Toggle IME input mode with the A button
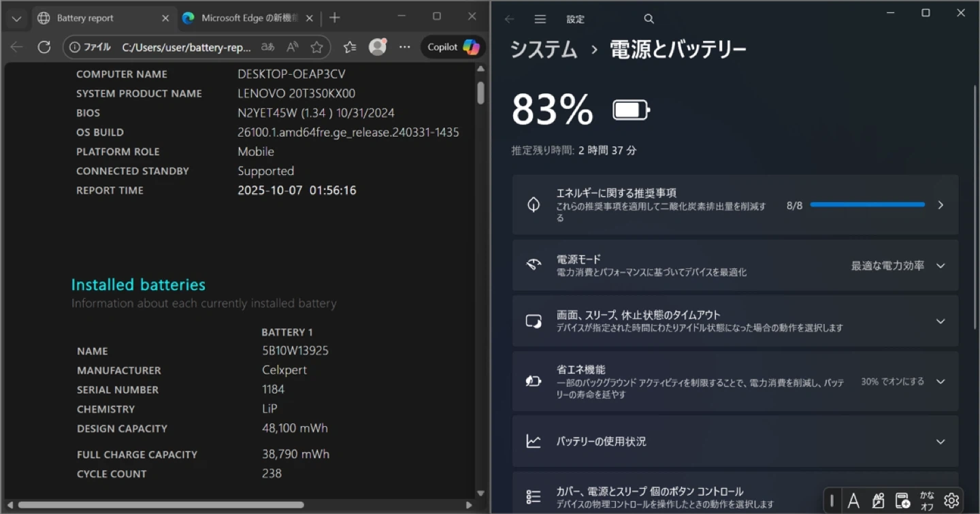980x514 pixels. (853, 501)
